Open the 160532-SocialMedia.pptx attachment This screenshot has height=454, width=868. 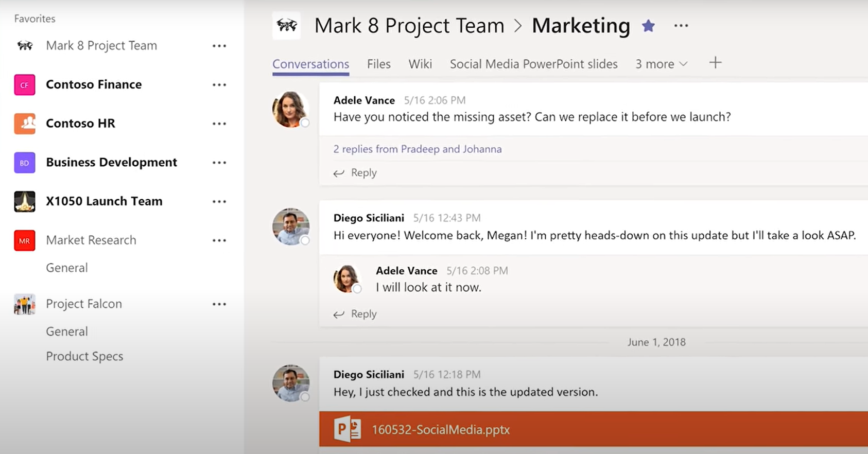(441, 430)
